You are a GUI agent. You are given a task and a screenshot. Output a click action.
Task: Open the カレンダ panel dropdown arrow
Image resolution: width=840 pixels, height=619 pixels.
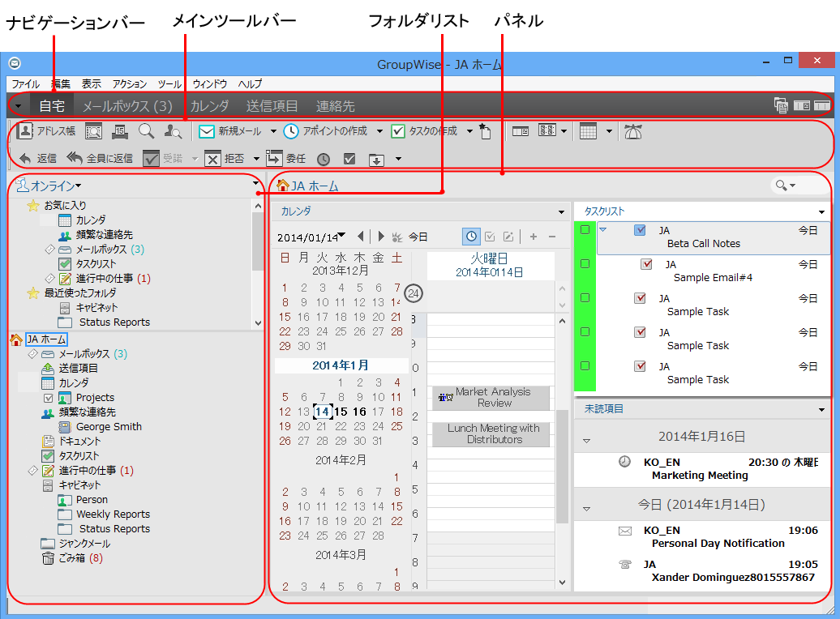561,212
